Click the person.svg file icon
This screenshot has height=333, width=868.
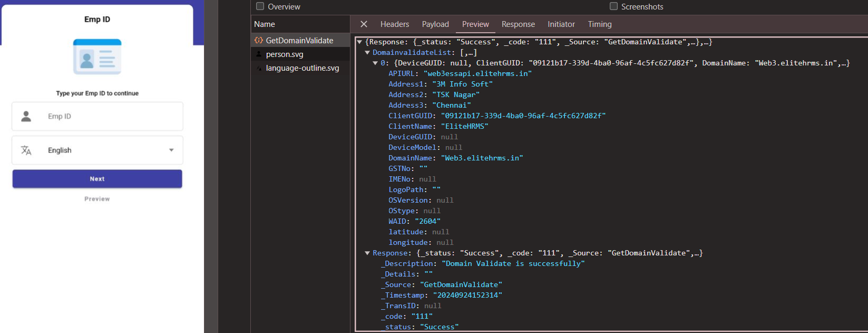pos(258,54)
